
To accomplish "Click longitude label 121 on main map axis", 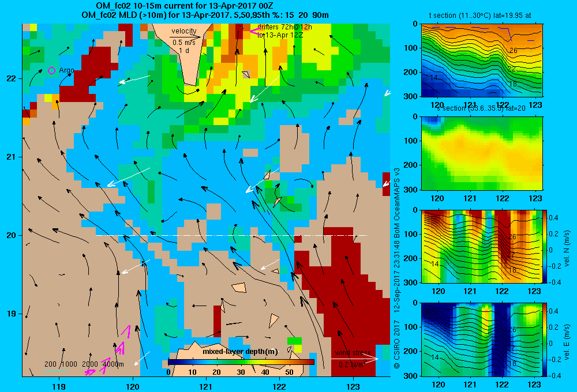I will (206, 386).
